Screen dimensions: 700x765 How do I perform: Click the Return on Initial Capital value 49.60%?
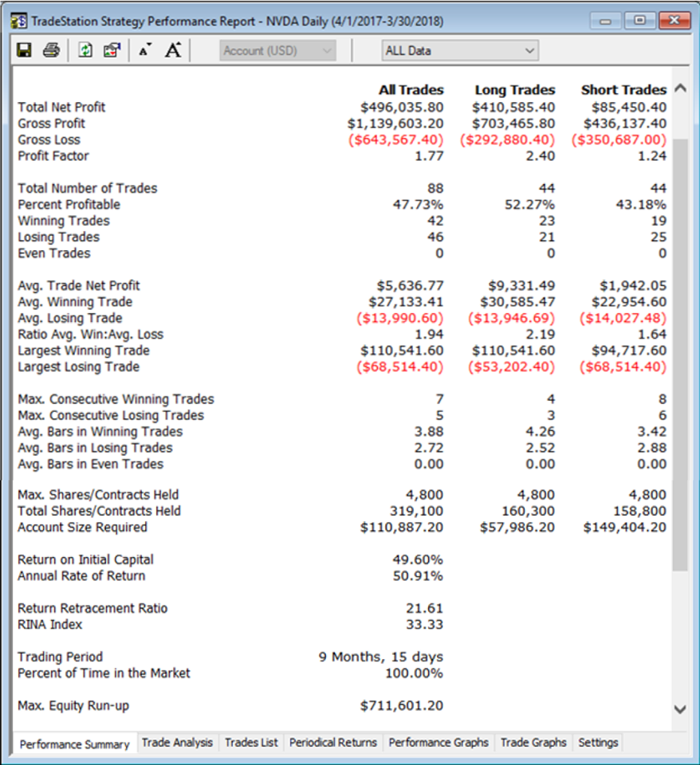(x=418, y=559)
